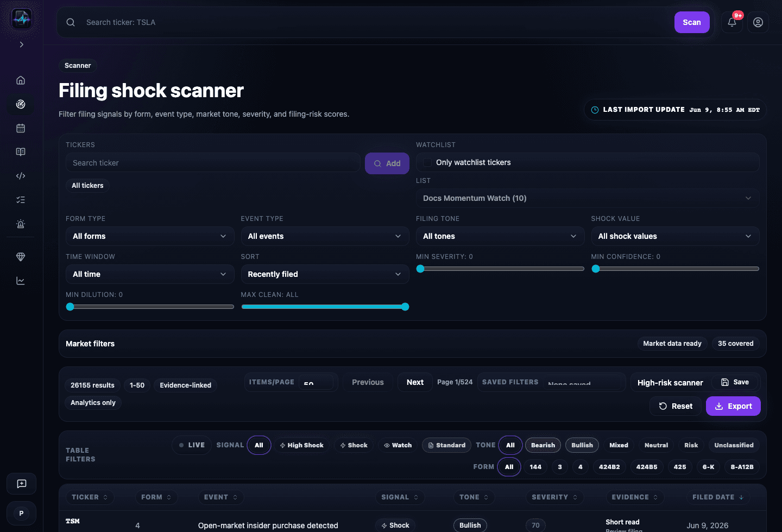Viewport: 782px width, 532px height.
Task: Select the 6-K form filter chip
Action: tap(709, 467)
